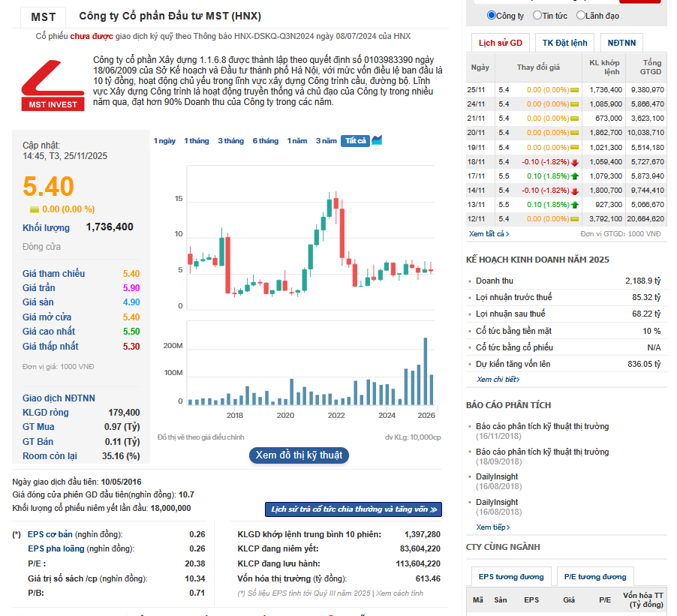This screenshot has height=616, width=677.
Task: Click yellow unchanged indicator in 12/11 row
Action: pos(575,219)
